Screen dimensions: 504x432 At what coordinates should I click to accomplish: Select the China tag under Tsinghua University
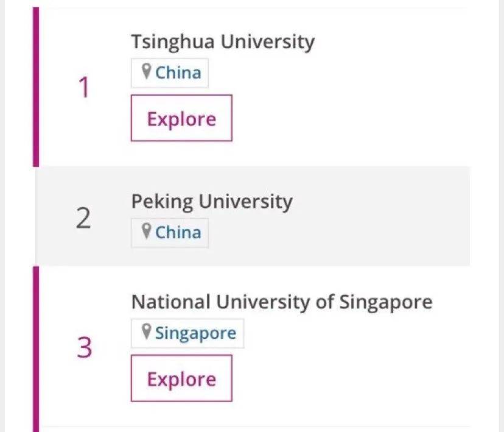click(x=170, y=72)
